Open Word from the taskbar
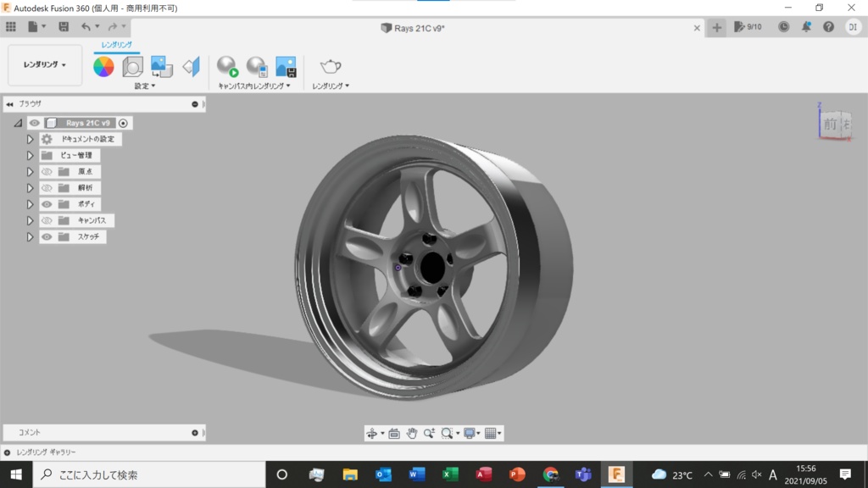The width and height of the screenshot is (868, 488). coord(417,474)
